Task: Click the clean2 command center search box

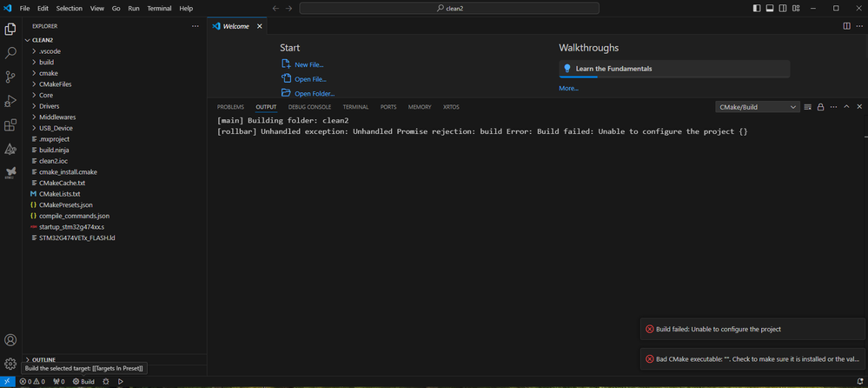Action: 449,9
